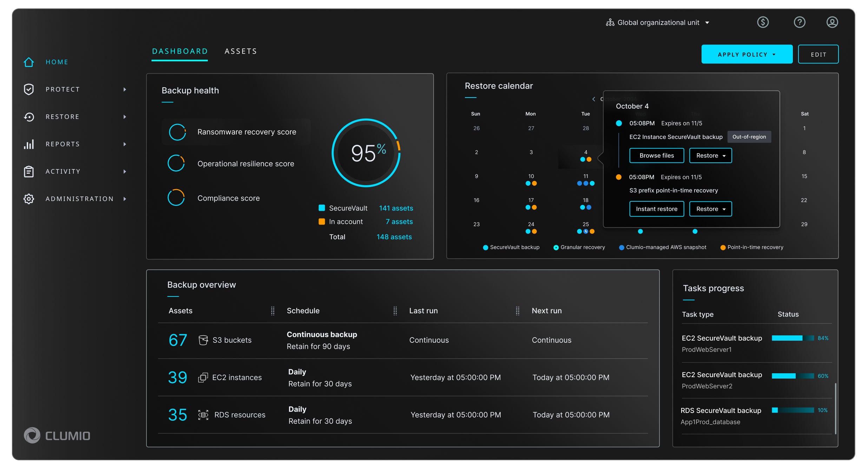Click the billing dollar icon in the header
Image resolution: width=868 pixels, height=468 pixels.
click(763, 22)
